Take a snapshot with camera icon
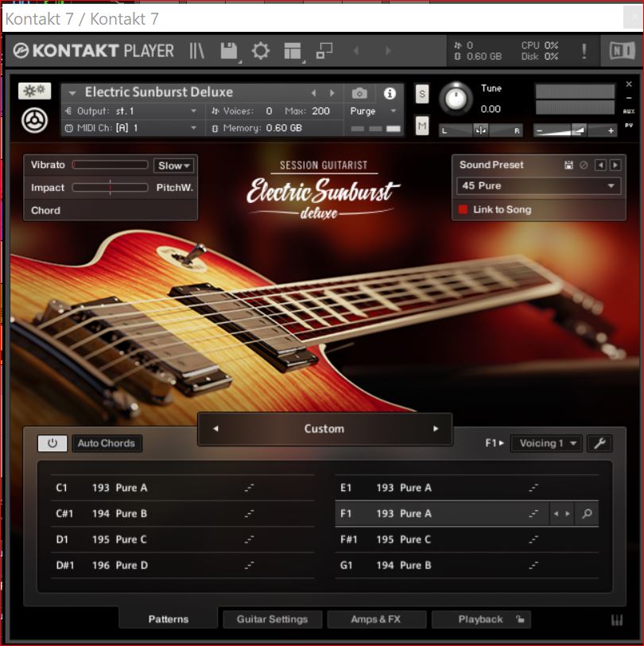The image size is (644, 646). tap(359, 94)
